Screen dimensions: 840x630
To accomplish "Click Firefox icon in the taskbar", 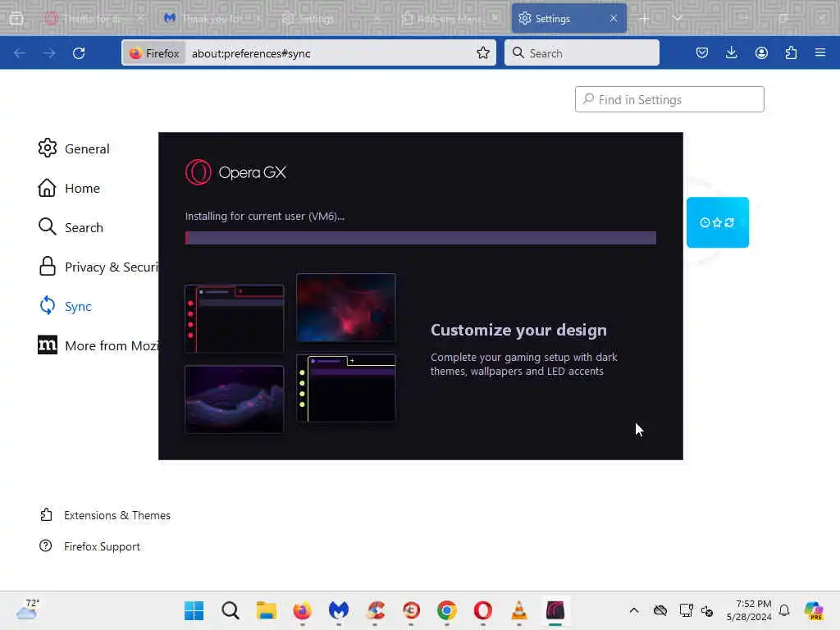I will point(302,610).
